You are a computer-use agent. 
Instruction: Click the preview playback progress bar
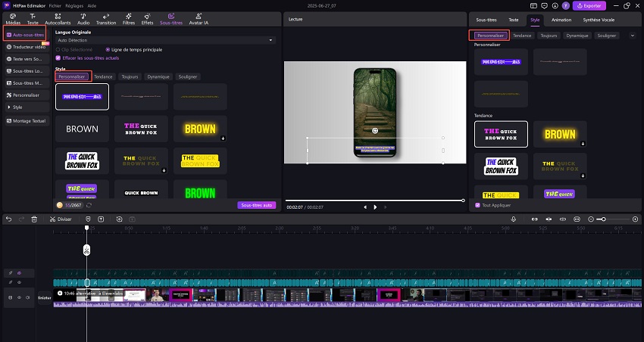[x=375, y=201]
